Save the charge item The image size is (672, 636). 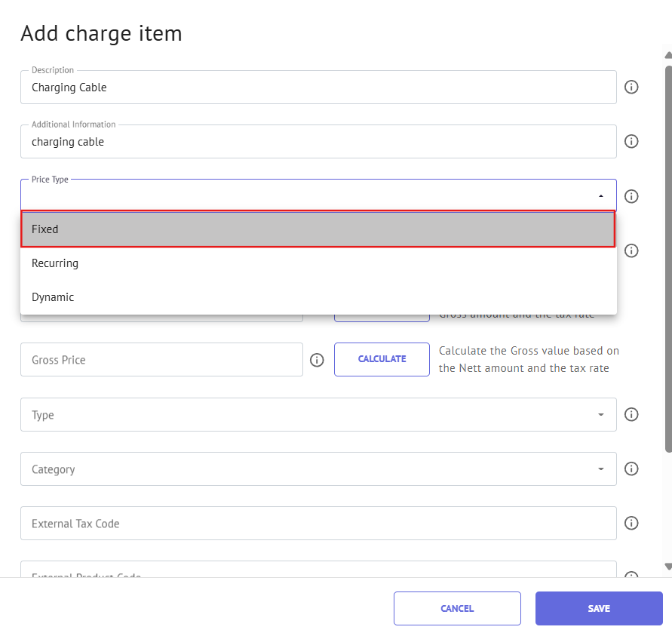coord(599,608)
